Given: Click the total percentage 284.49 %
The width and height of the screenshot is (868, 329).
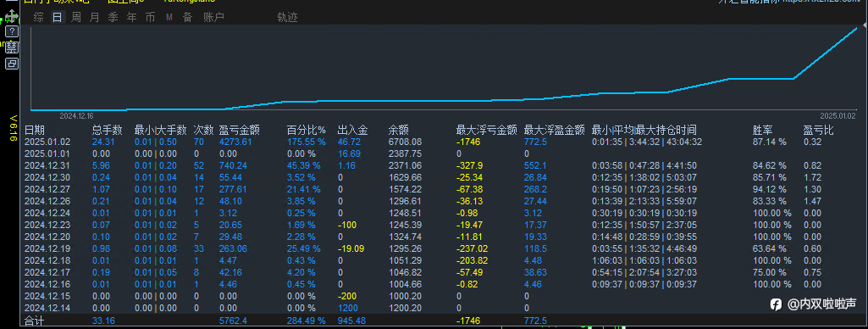Looking at the screenshot, I should [305, 321].
